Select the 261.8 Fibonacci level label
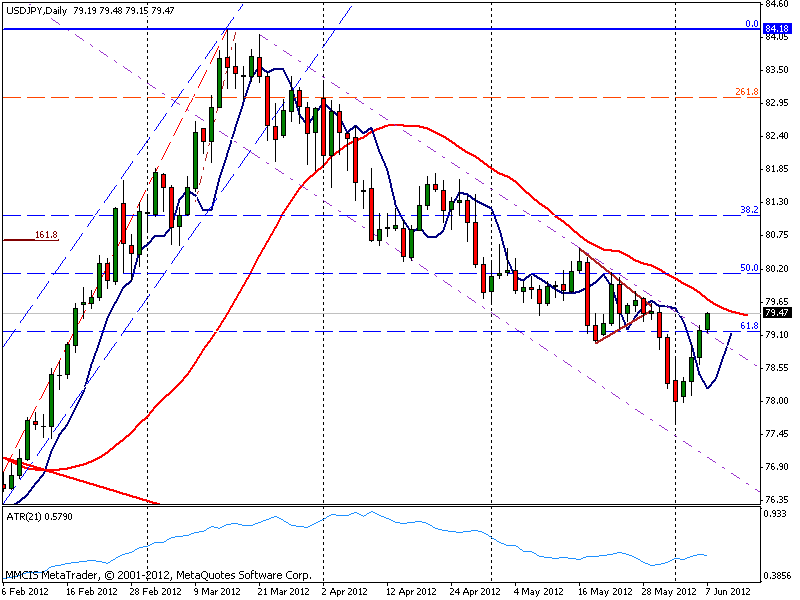Screen dimensions: 800x600 746,92
